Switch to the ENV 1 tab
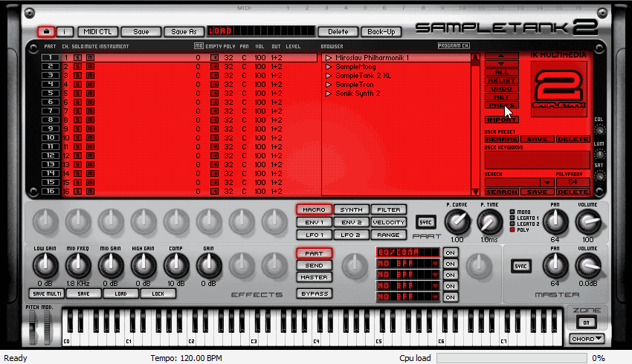The height and width of the screenshot is (364, 632). coord(314,222)
